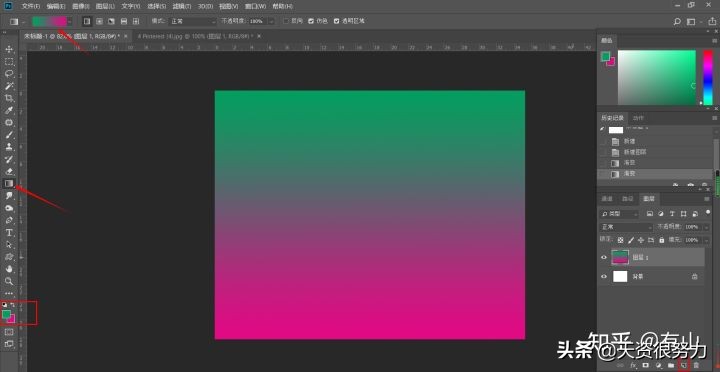Select the Crop tool
The width and height of the screenshot is (720, 372).
[x=9, y=98]
